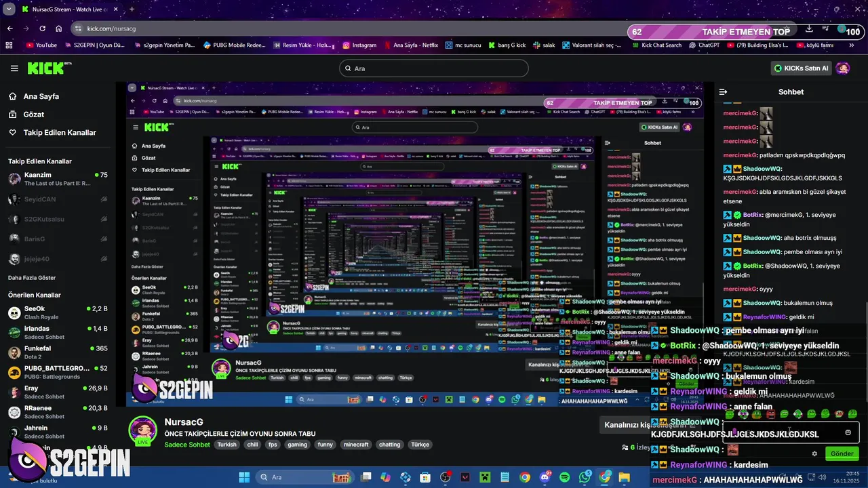Click the chat message input box
The height and width of the screenshot is (488, 868).
click(x=791, y=432)
